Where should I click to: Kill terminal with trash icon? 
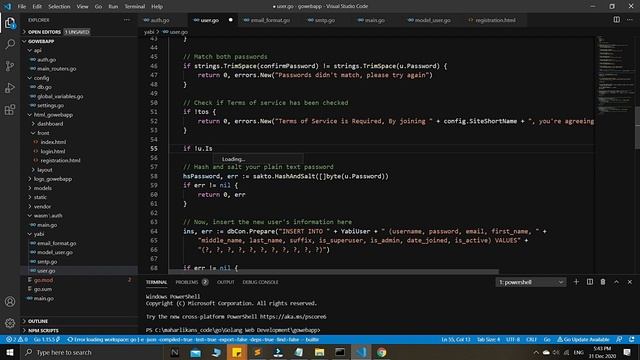pos(603,282)
